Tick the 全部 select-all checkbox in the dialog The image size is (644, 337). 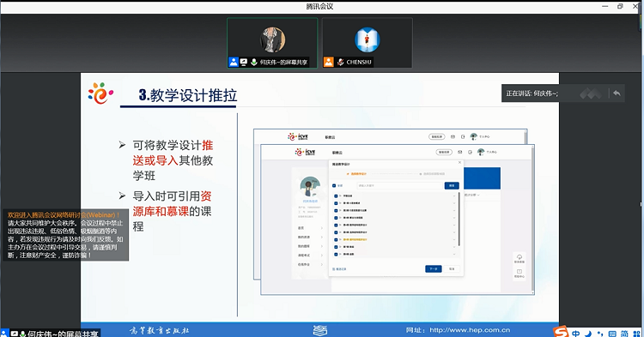coord(334,186)
